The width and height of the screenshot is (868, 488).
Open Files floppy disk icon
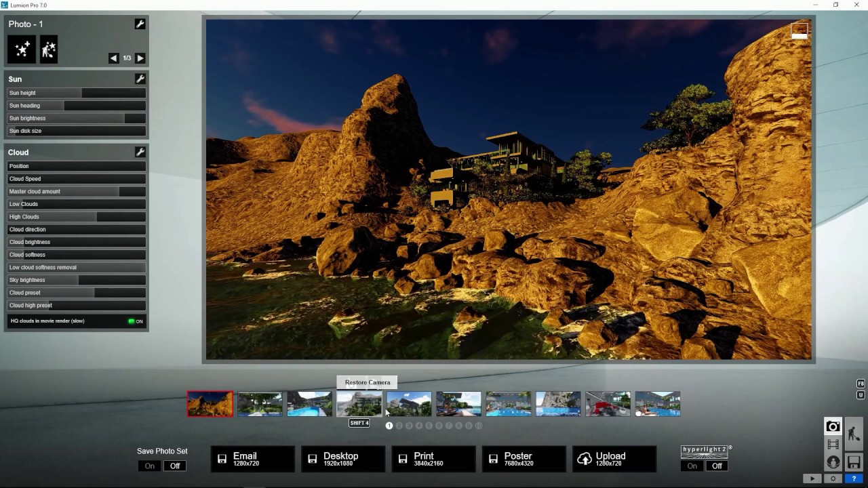pyautogui.click(x=854, y=462)
